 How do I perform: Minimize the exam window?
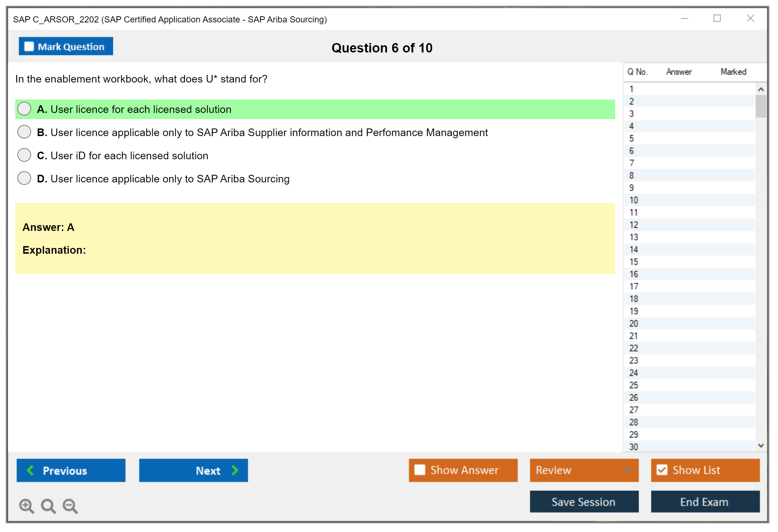[684, 18]
